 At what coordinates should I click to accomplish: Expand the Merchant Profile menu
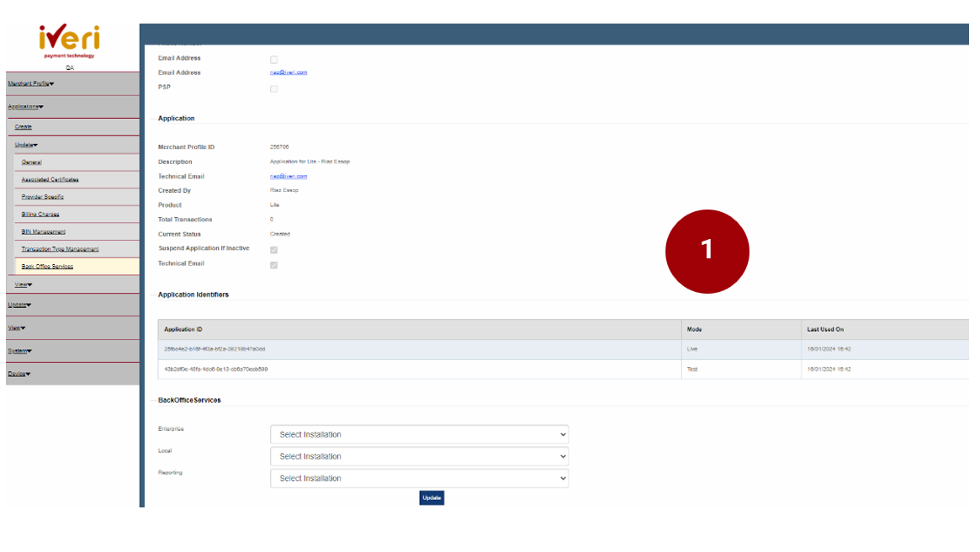click(x=30, y=83)
